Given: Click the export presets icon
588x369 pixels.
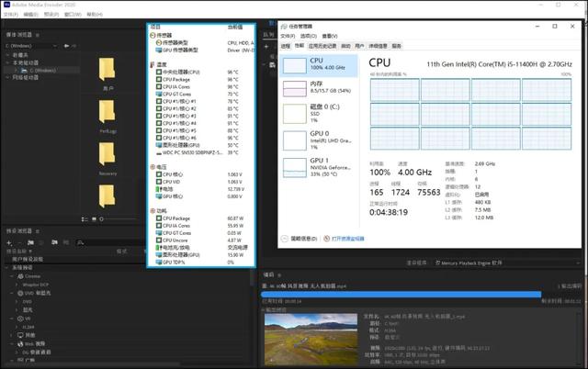Looking at the screenshot, I should pyautogui.click(x=65, y=242).
